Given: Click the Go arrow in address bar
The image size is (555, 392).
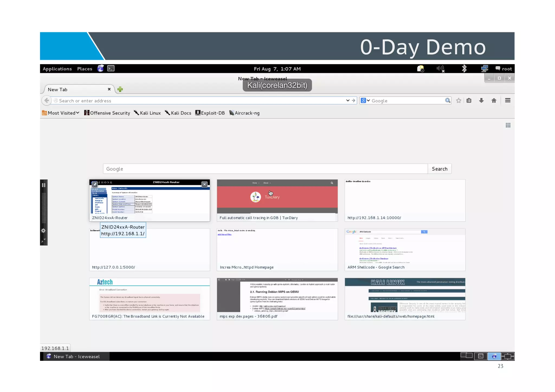Looking at the screenshot, I should coord(353,101).
